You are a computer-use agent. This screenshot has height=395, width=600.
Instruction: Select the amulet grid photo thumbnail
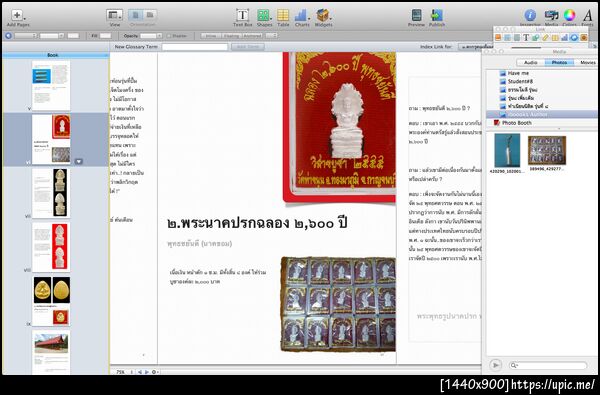[547, 150]
